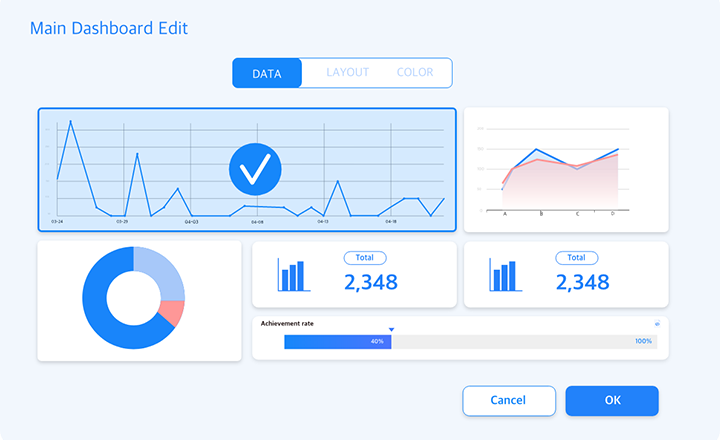This screenshot has width=720, height=440.
Task: Click the checkmark icon on the line chart
Action: point(256,169)
